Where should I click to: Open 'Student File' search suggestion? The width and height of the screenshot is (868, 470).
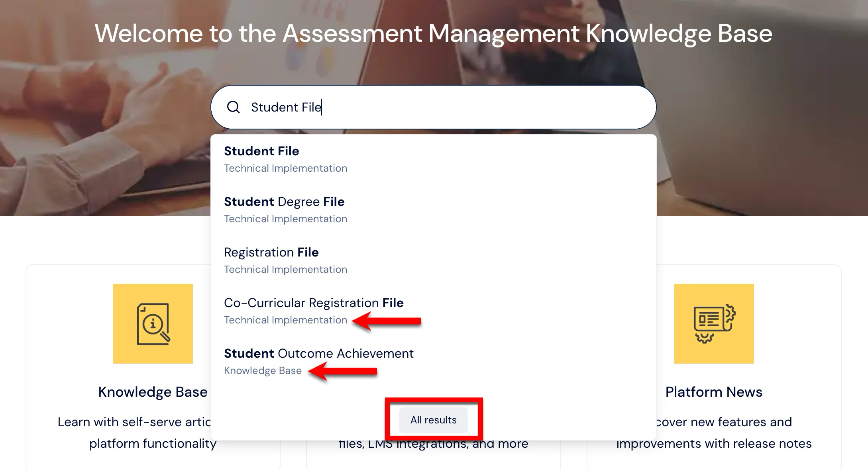coord(261,151)
